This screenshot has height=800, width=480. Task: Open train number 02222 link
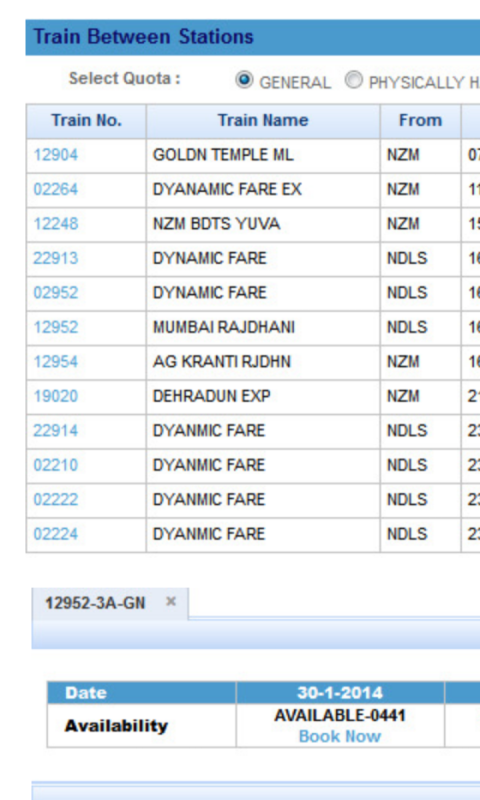coord(56,499)
